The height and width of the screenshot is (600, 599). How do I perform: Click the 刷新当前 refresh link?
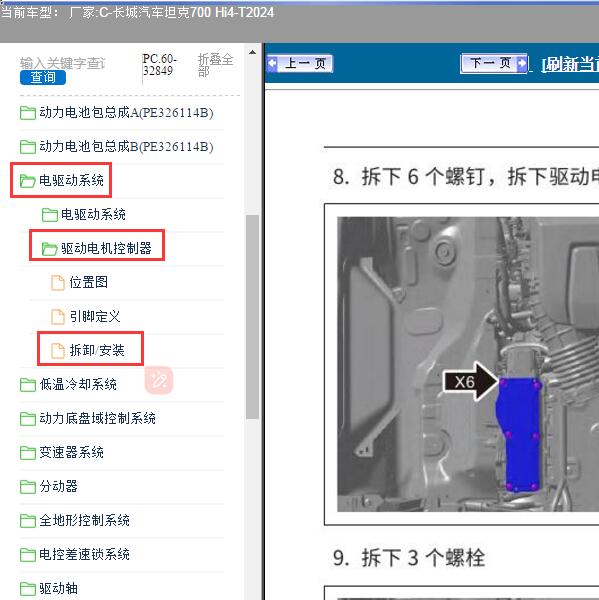(570, 64)
